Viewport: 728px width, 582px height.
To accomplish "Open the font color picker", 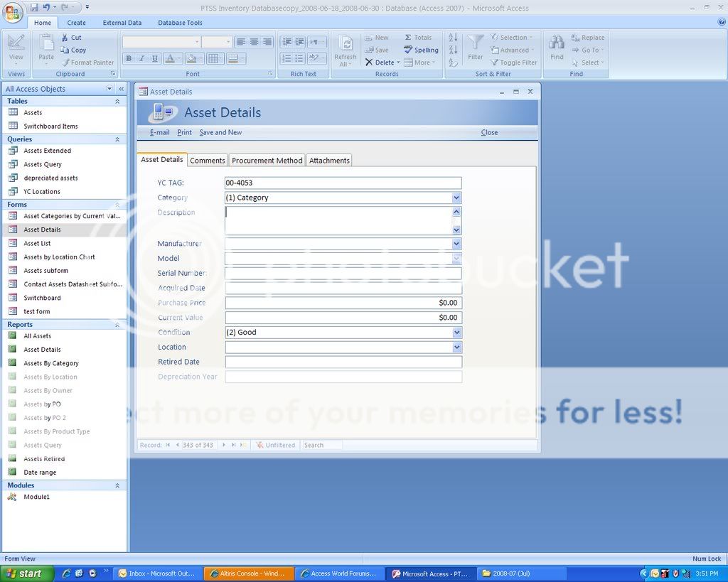I will (178, 58).
